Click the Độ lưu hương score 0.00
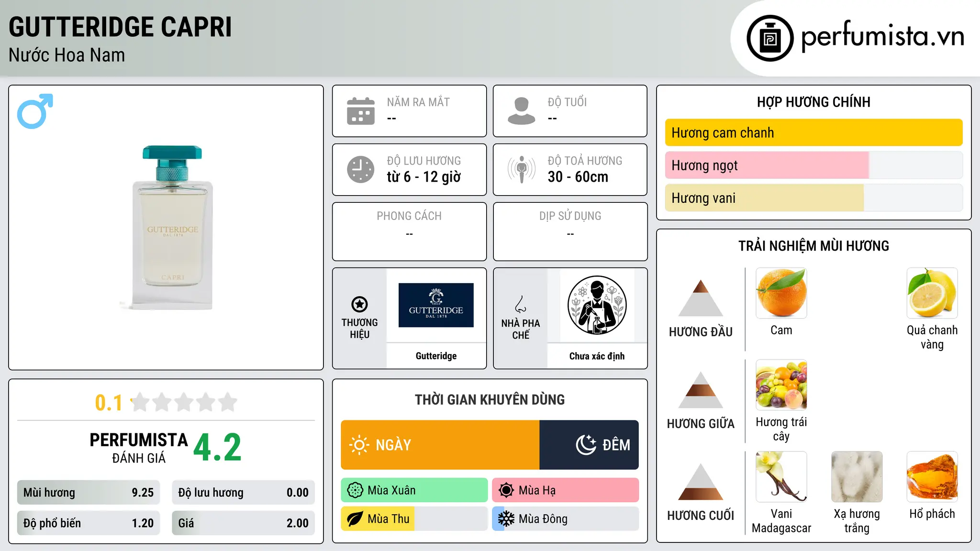 244,493
